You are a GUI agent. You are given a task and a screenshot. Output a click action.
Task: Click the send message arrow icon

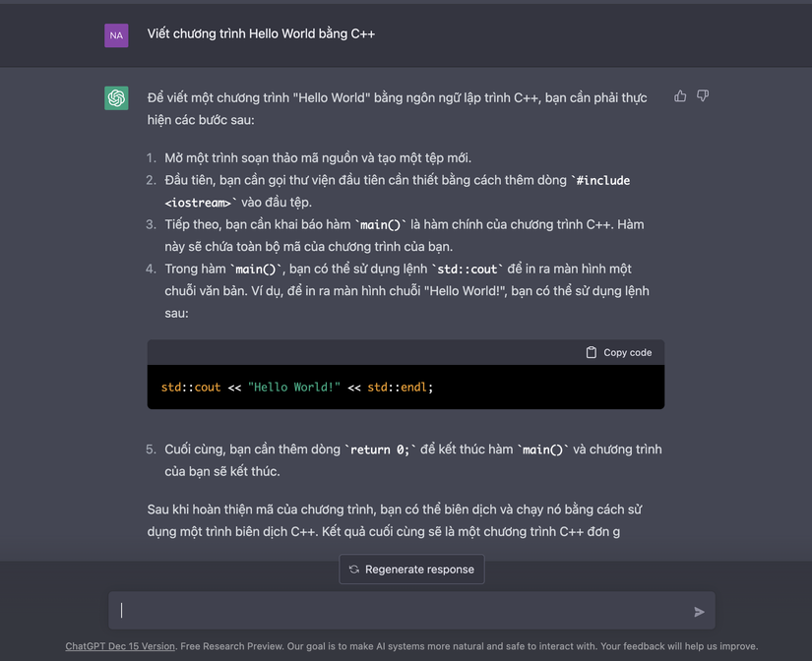(x=699, y=612)
